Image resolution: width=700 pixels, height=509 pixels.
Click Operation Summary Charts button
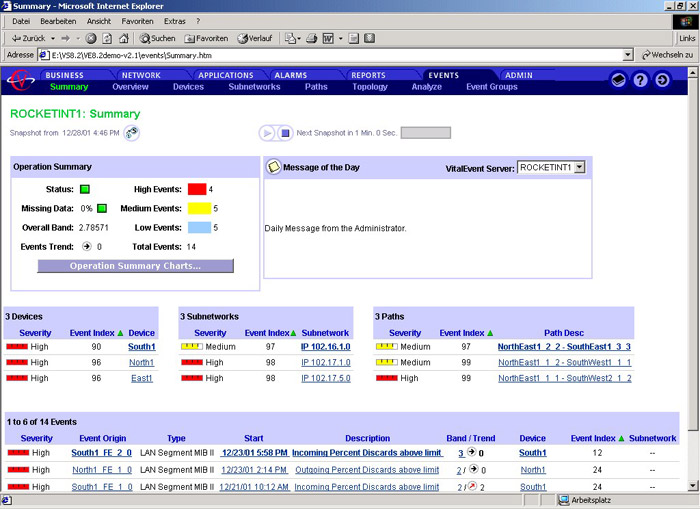pyautogui.click(x=135, y=266)
